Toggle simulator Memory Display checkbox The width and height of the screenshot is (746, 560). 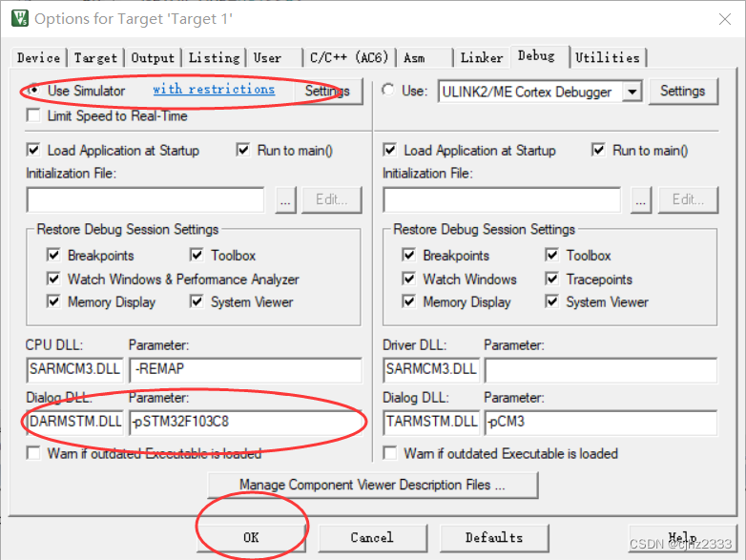tap(53, 301)
